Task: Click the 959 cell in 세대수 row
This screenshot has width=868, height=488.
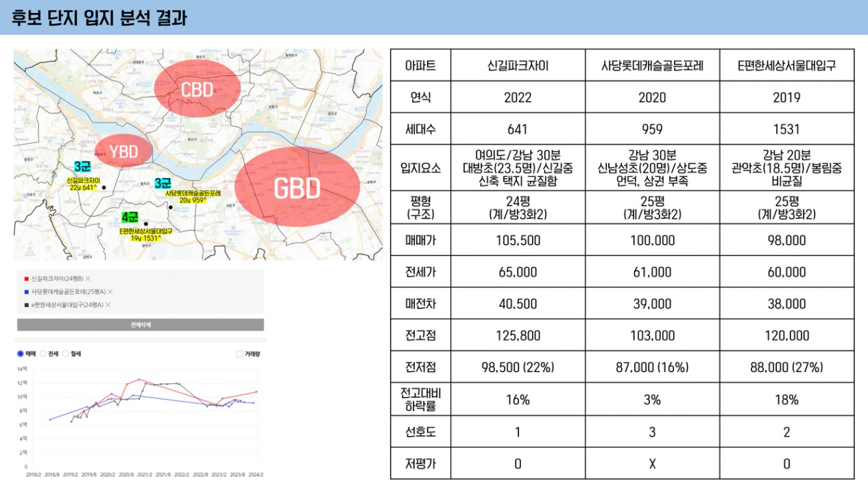Action: tap(652, 128)
